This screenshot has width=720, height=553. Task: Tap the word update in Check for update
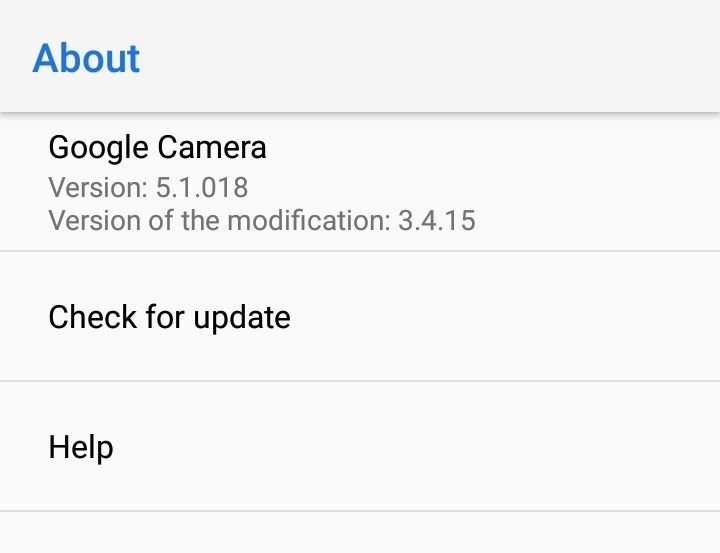pos(242,318)
